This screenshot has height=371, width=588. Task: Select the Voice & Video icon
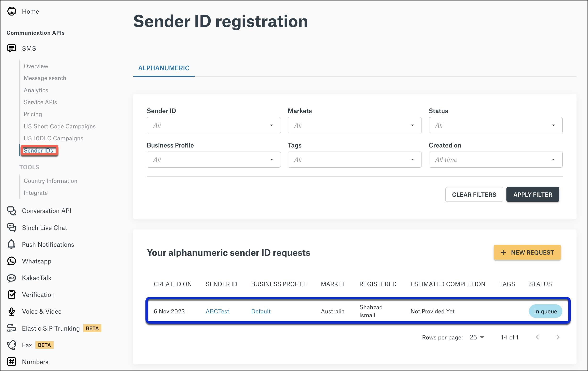[x=11, y=311]
